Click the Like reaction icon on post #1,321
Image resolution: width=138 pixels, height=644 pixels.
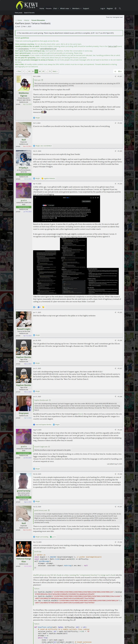[x=34, y=118]
